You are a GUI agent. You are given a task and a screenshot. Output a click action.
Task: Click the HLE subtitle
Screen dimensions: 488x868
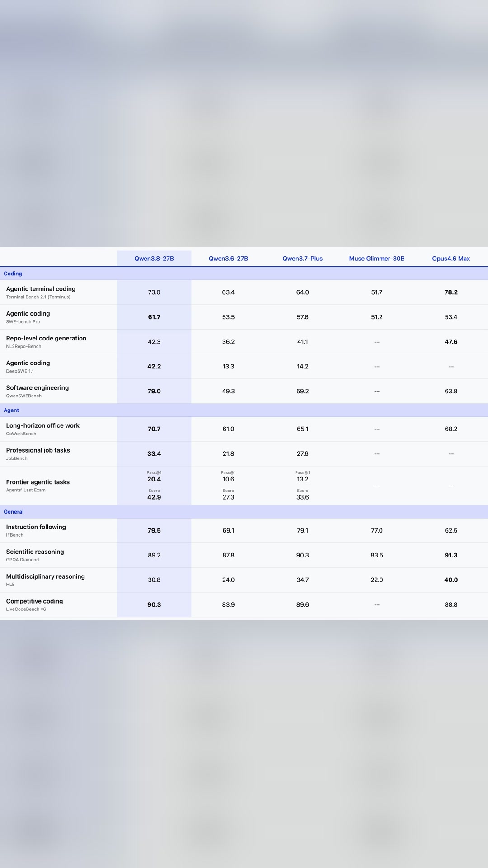[x=10, y=585]
